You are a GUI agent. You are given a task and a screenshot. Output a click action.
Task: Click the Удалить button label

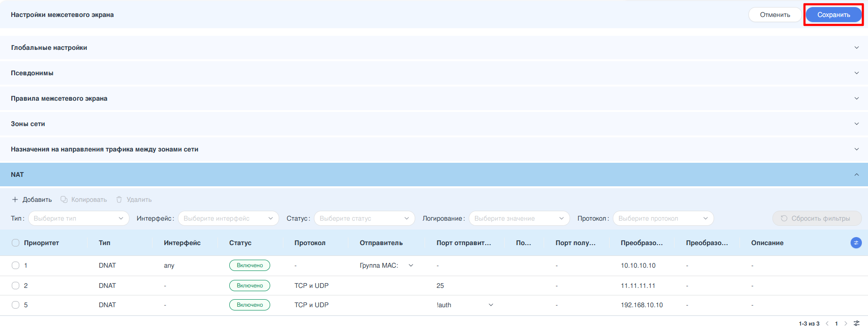(x=139, y=199)
